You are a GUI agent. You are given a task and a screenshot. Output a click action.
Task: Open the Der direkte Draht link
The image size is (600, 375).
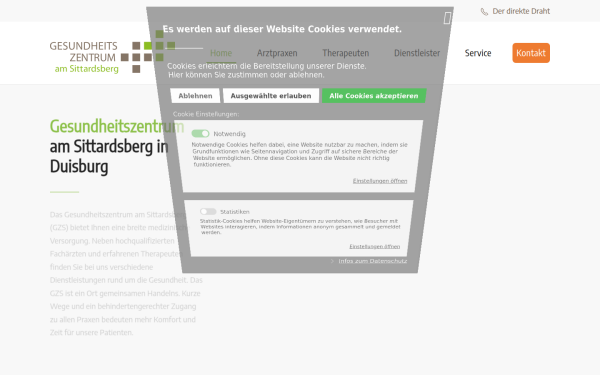click(521, 11)
